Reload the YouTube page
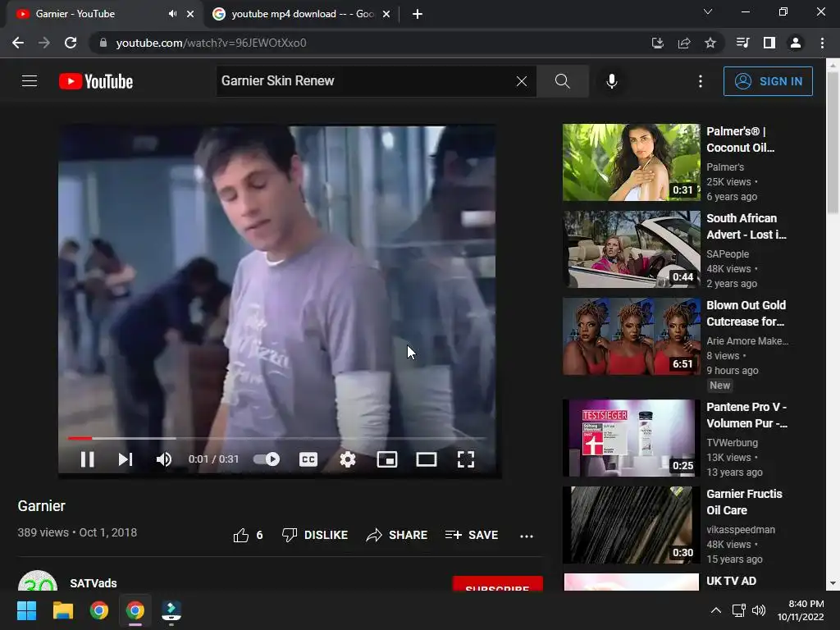840x630 pixels. pos(71,43)
